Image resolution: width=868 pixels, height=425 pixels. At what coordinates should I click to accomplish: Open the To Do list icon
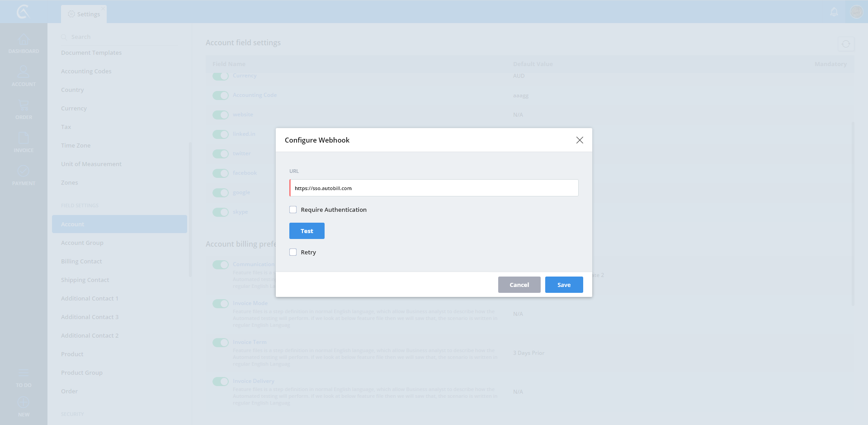pos(24,373)
